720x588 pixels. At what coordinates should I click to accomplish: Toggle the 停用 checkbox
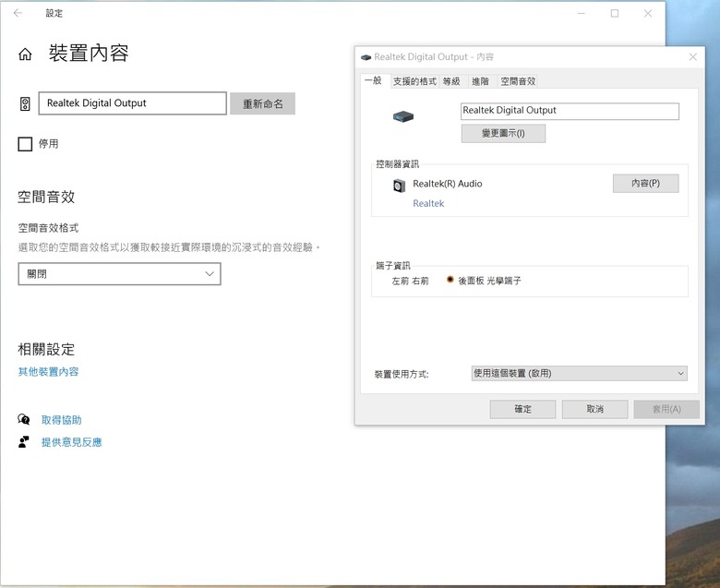(x=25, y=144)
